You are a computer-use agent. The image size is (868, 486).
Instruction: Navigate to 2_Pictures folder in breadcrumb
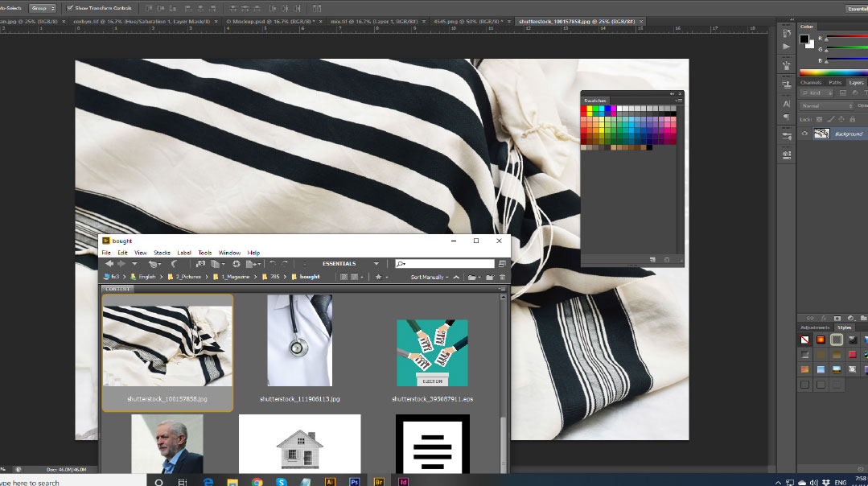pos(188,277)
